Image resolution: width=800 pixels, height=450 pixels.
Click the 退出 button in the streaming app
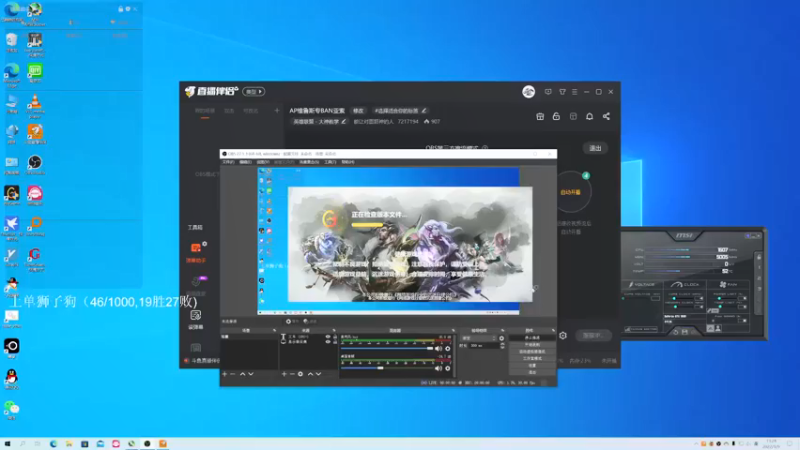point(595,148)
